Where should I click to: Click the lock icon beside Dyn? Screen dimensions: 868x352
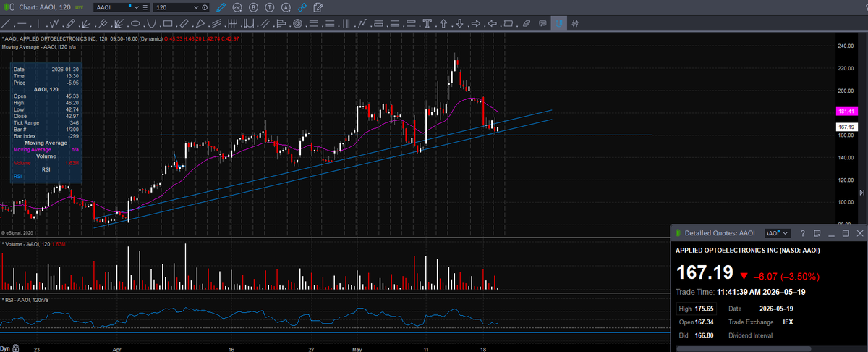coord(16,348)
